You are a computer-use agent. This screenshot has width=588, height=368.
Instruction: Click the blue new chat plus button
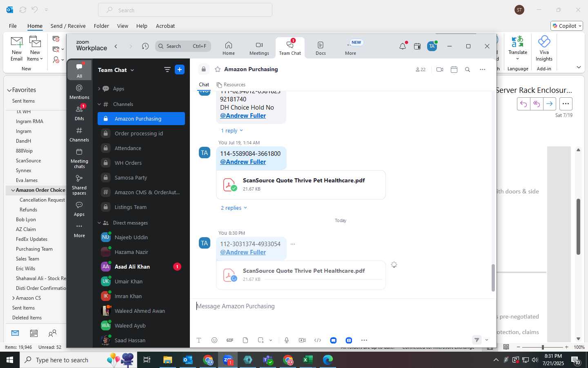point(180,70)
